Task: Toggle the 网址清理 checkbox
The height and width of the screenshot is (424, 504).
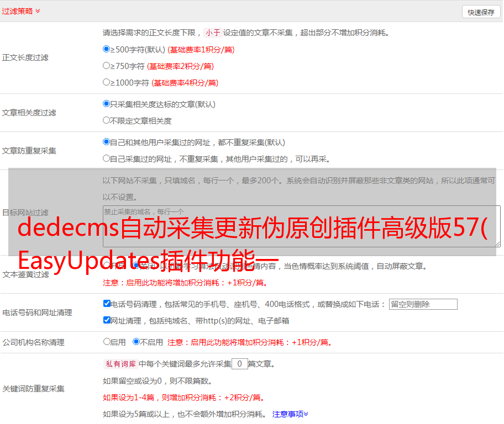Action: (x=107, y=320)
